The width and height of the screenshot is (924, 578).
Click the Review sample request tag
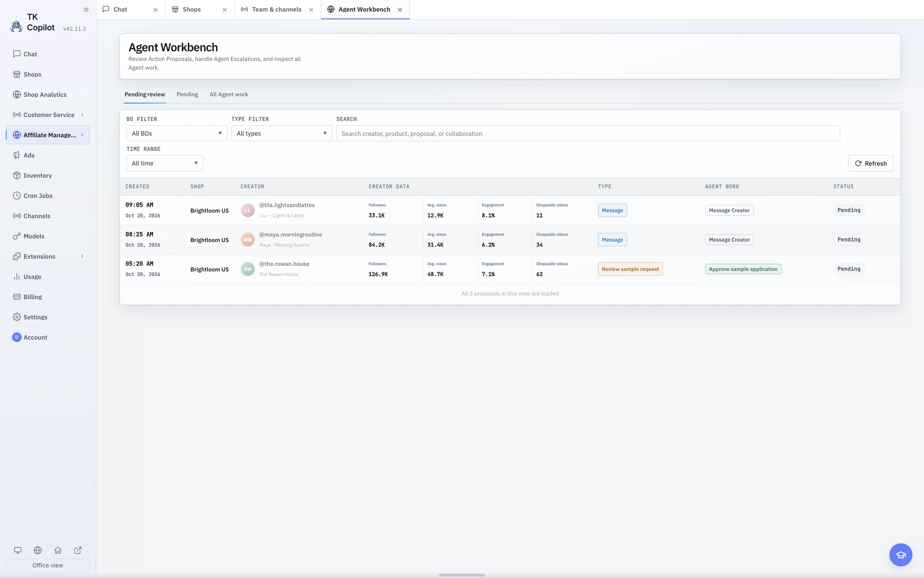tap(631, 269)
